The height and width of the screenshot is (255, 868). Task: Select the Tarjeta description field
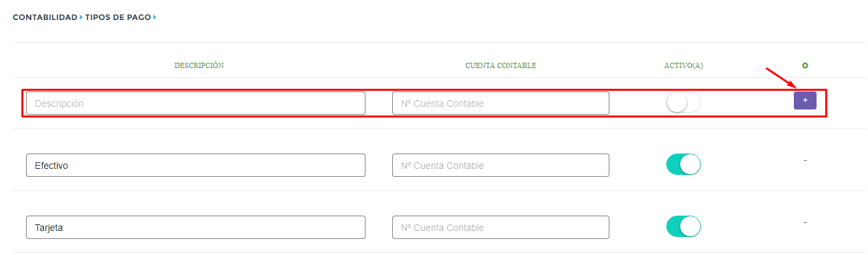click(196, 227)
